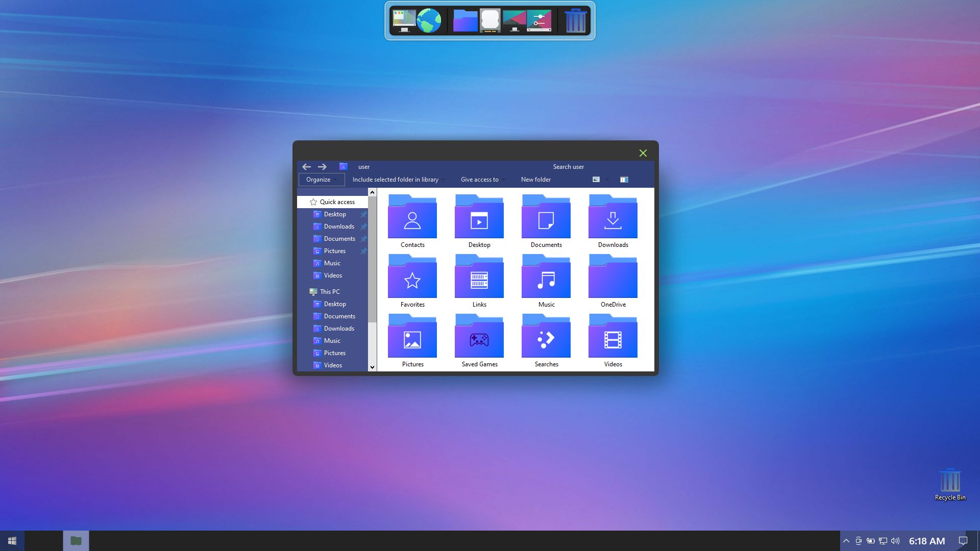Click the change view icon in toolbar
Viewport: 980px width, 551px height.
(x=596, y=180)
